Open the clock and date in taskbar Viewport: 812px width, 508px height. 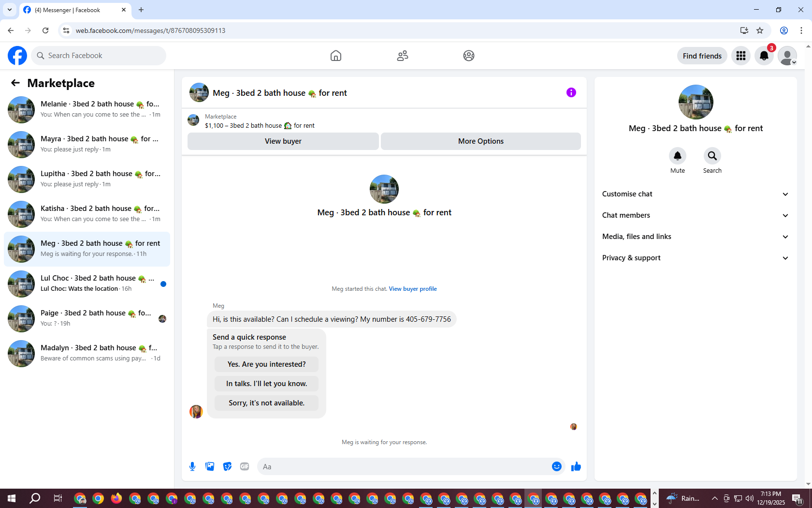pos(771,498)
